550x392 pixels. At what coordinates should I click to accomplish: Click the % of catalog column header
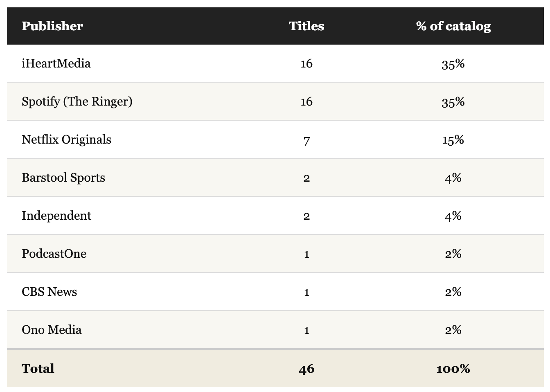pyautogui.click(x=453, y=26)
